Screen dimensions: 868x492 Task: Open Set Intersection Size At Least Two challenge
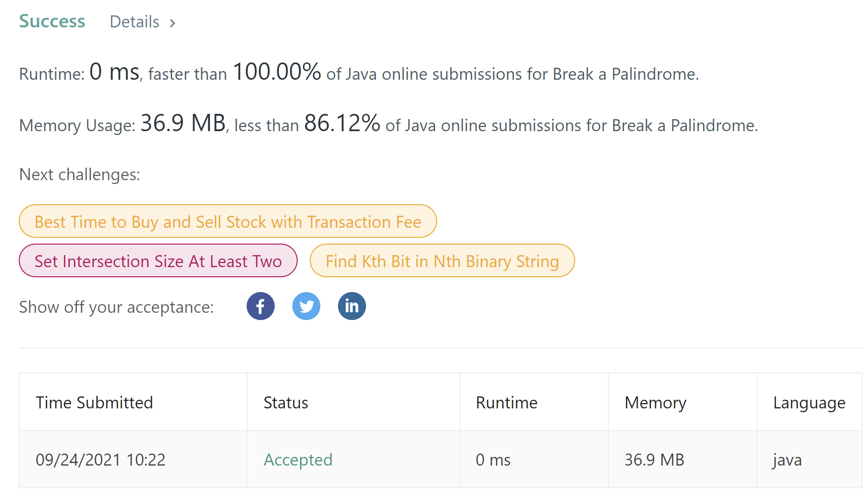[158, 261]
